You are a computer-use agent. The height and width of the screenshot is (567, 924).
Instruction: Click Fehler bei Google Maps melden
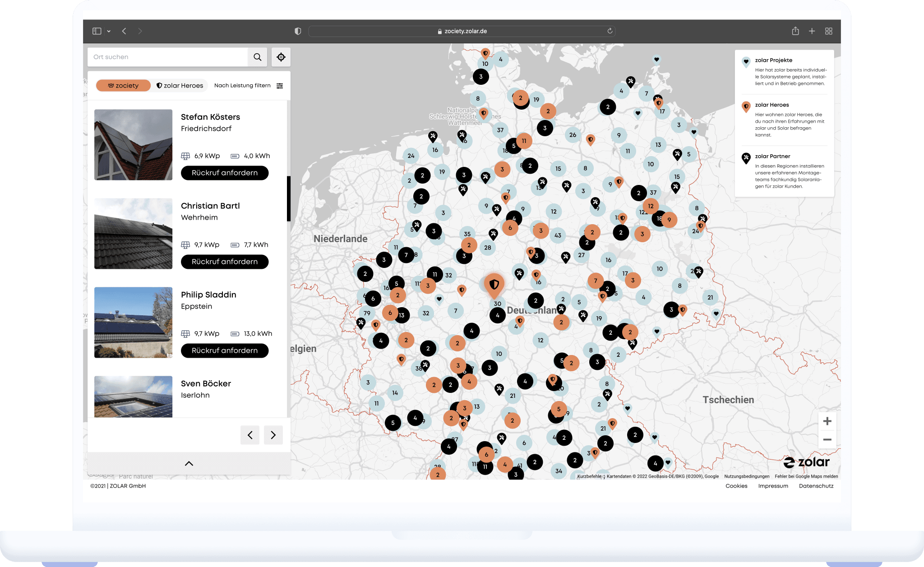[806, 476]
